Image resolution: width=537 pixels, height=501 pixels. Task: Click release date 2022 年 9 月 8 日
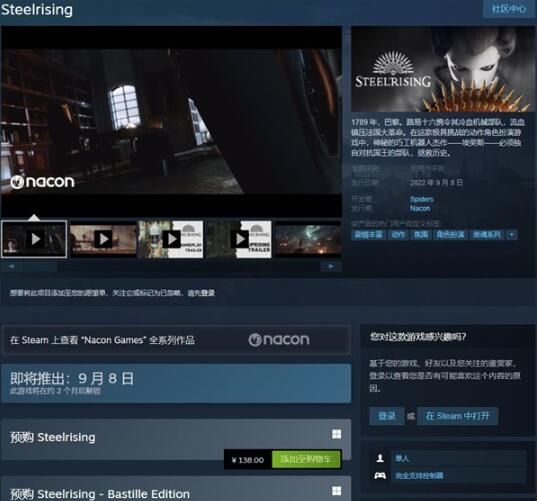coord(436,182)
